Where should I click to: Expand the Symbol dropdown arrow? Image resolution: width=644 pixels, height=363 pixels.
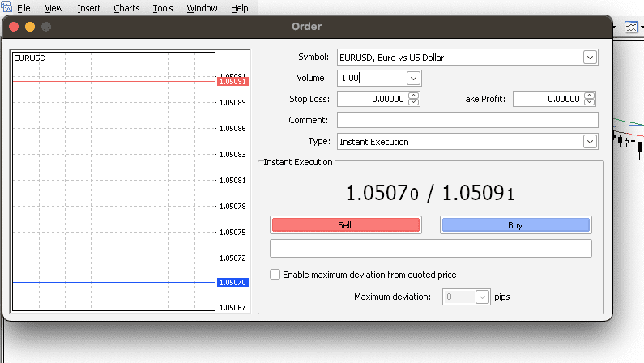[x=590, y=58]
